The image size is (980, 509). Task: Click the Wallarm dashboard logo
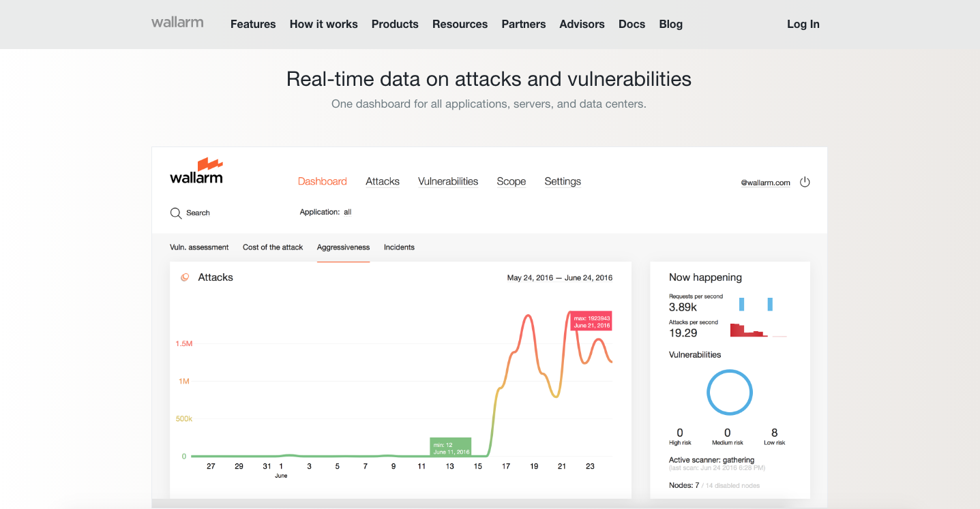(196, 172)
